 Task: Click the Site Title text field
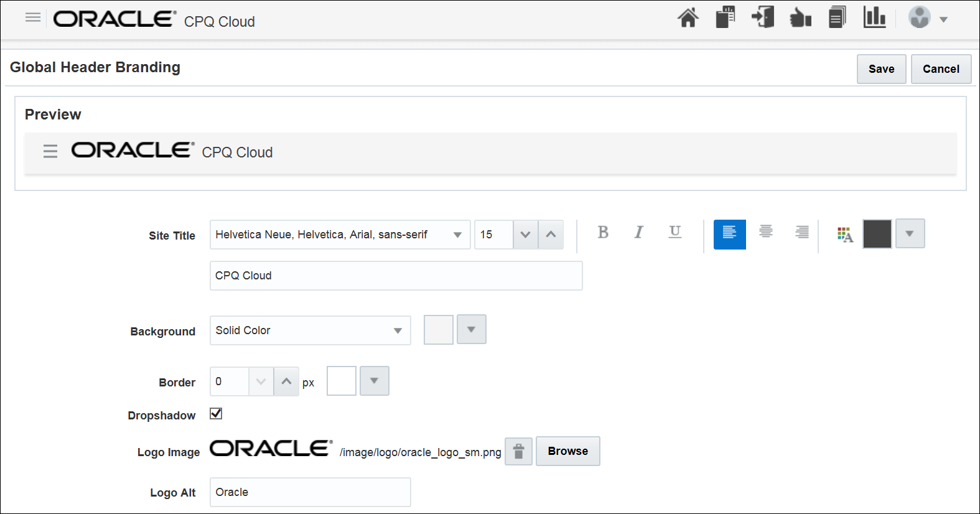coord(396,276)
